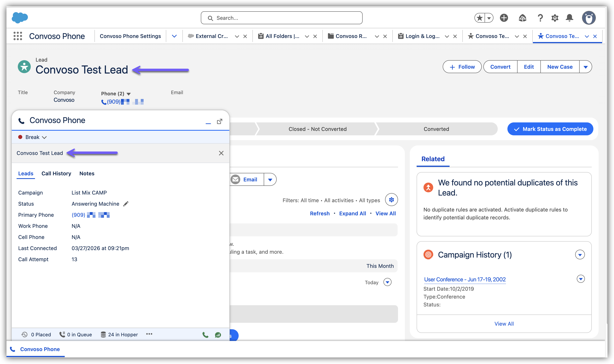The height and width of the screenshot is (364, 614).
Task: Click the global create plus icon
Action: coord(504,18)
